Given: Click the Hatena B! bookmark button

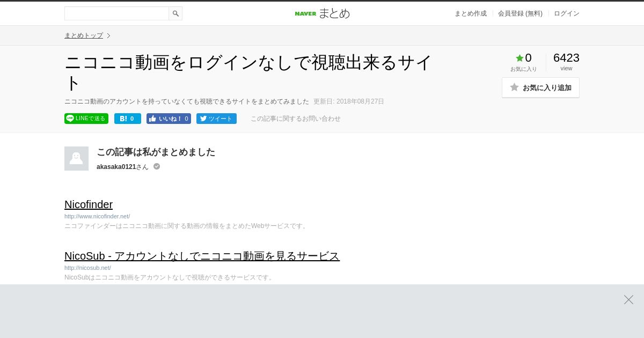Looking at the screenshot, I should click(x=128, y=119).
